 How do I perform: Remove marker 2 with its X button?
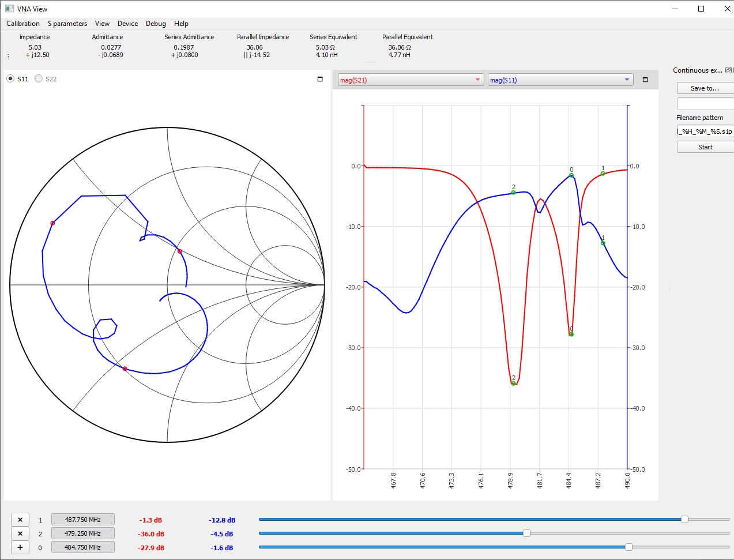click(20, 533)
